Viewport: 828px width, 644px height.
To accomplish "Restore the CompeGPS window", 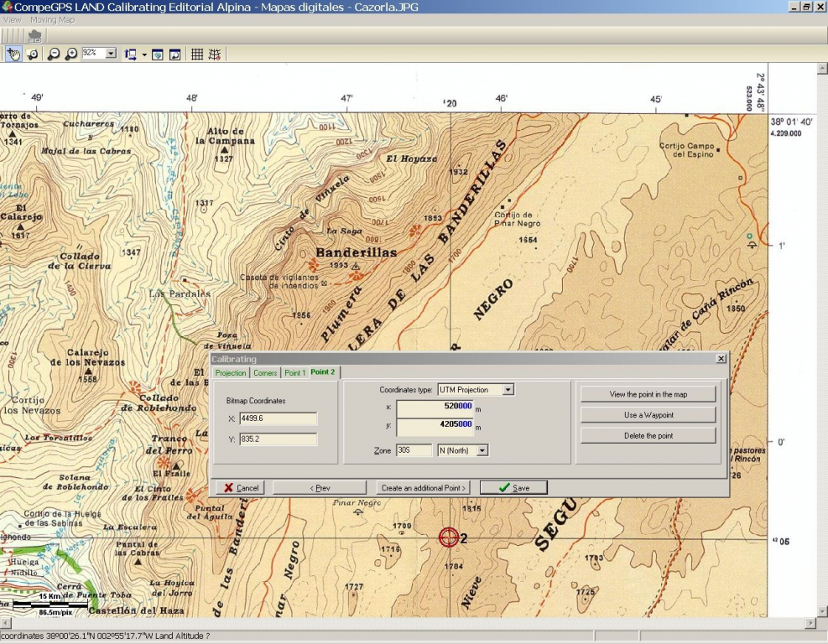I will coord(806,7).
